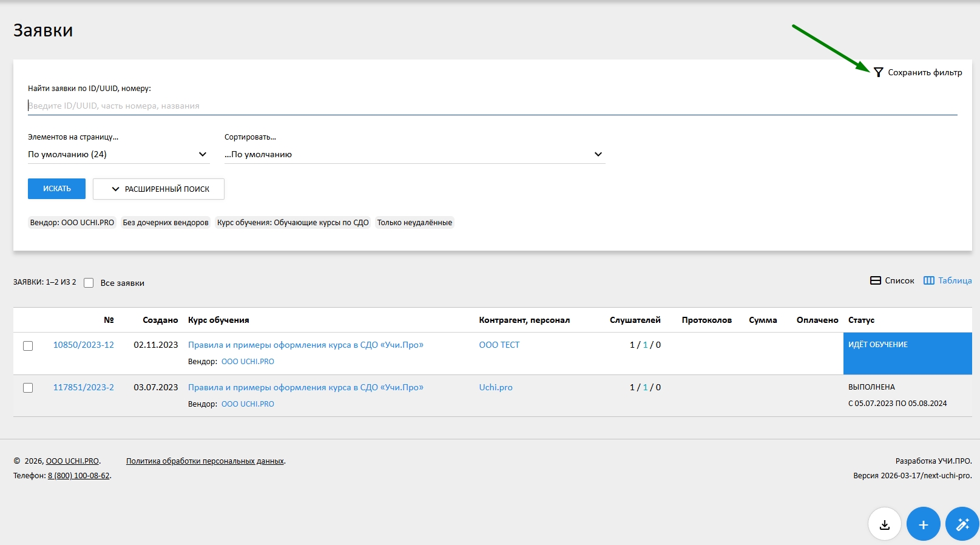
Task: Open contractor link ООО ТЕСТ
Action: 499,345
